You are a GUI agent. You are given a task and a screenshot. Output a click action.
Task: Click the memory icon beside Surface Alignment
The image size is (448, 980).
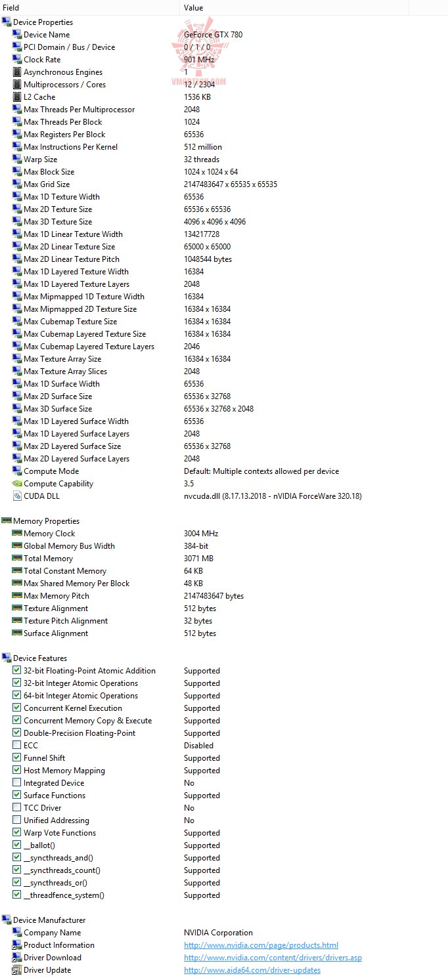point(17,633)
